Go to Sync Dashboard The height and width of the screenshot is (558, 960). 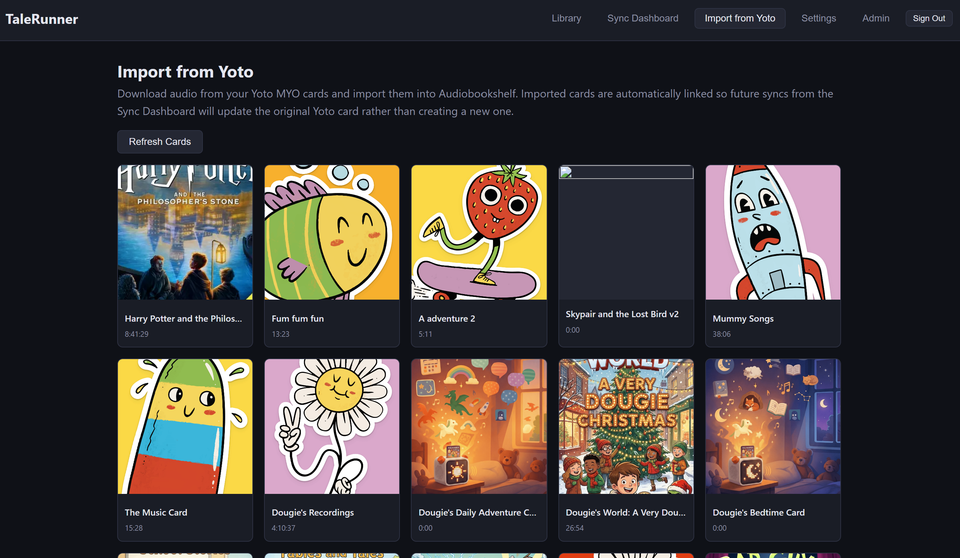pyautogui.click(x=642, y=18)
